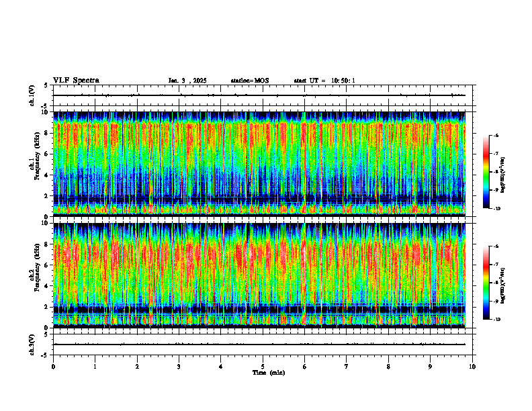Click the "Time (min)" x-axis label

[269, 373]
